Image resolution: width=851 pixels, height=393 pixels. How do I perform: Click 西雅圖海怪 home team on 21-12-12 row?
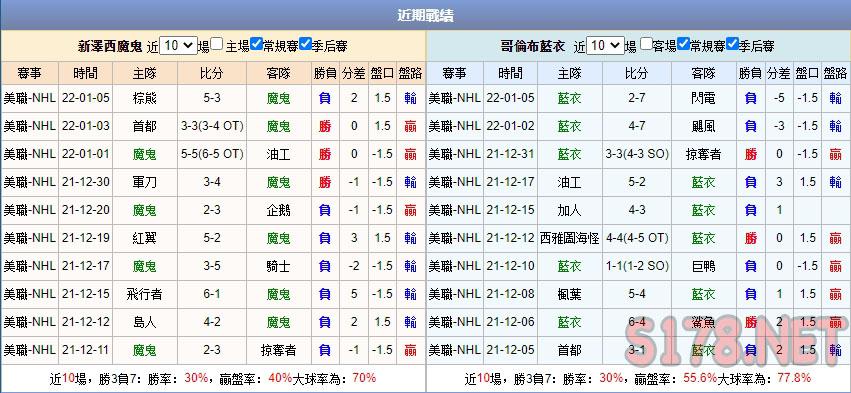pyautogui.click(x=569, y=238)
